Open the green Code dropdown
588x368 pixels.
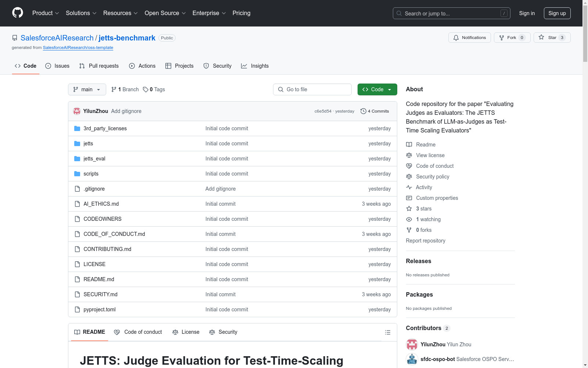click(x=377, y=89)
